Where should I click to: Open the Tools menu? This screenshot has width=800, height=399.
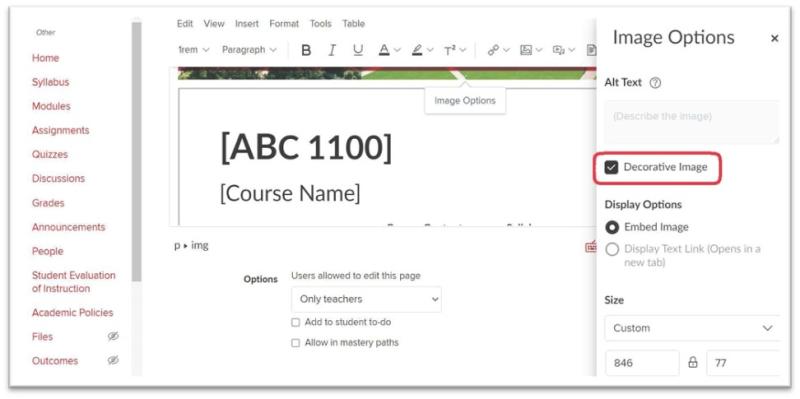320,23
